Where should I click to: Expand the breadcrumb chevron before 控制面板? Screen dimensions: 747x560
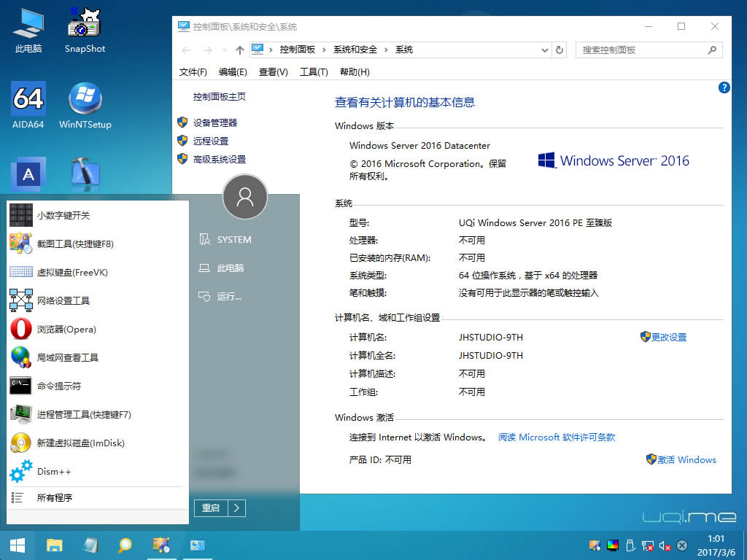pyautogui.click(x=271, y=50)
